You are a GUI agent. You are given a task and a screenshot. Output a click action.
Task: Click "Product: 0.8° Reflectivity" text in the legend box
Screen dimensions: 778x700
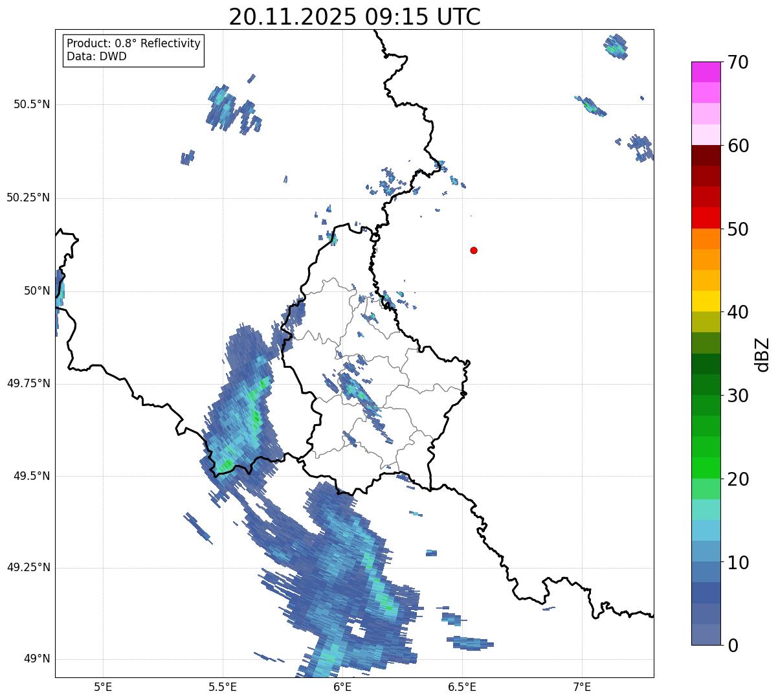[134, 43]
